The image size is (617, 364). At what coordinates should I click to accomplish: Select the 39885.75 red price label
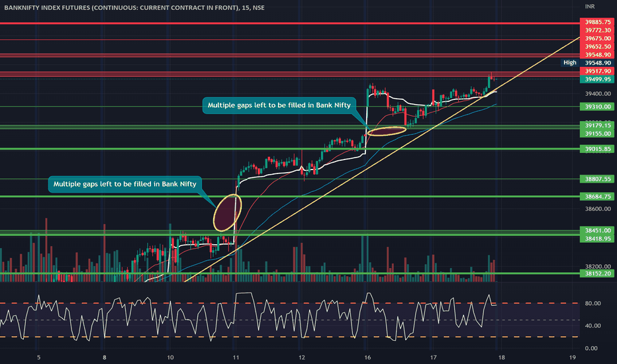coord(597,22)
